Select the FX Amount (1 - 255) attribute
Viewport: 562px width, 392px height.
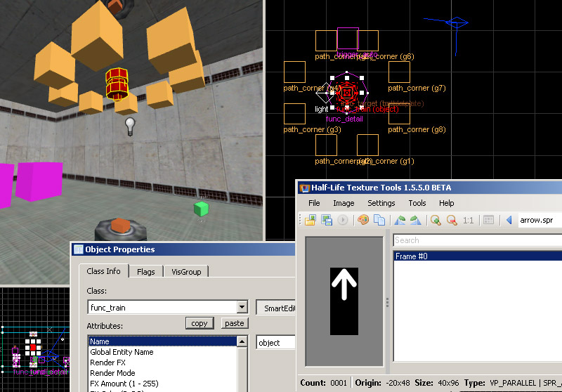[x=163, y=384]
